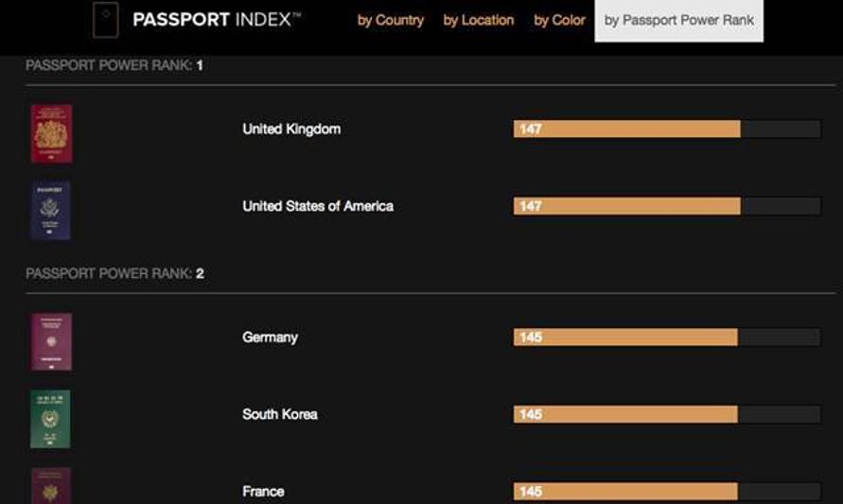Screen dimensions: 843x504
Task: Click Germany's 145 score bar
Action: point(624,337)
